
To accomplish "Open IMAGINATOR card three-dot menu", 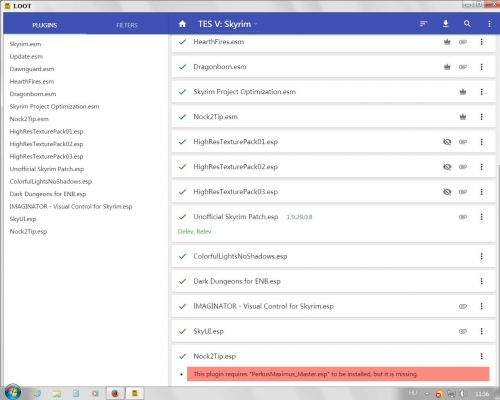I will point(481,306).
